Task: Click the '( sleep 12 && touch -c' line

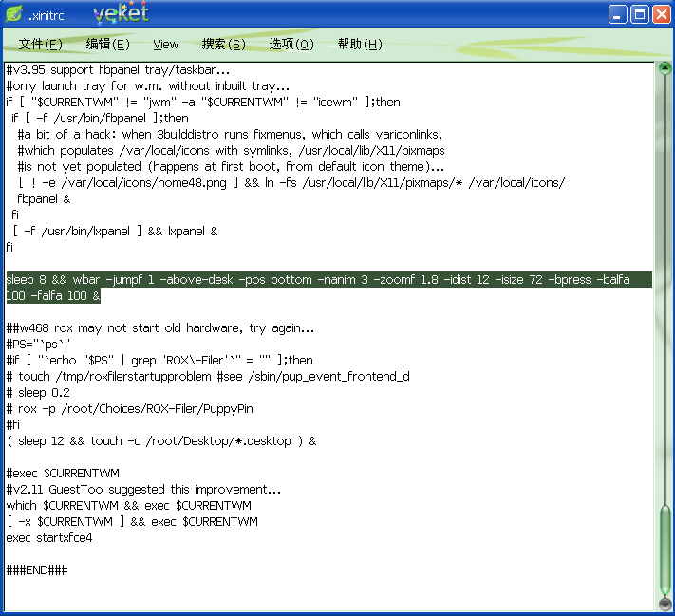Action: point(161,441)
